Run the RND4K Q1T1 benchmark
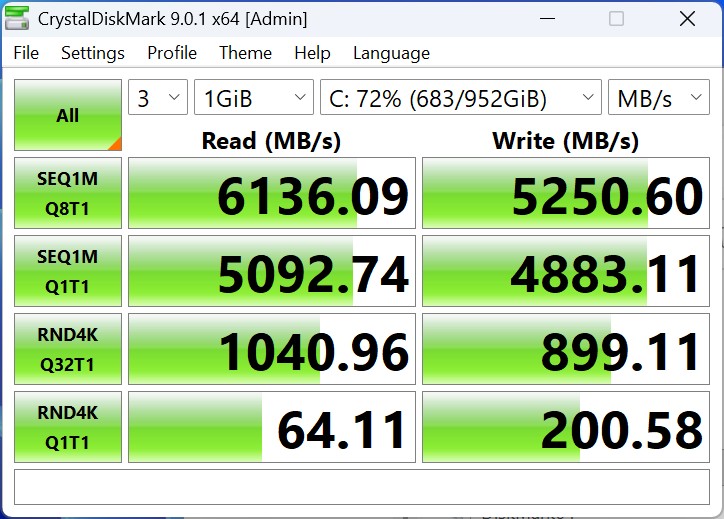This screenshot has width=724, height=519. pos(67,427)
